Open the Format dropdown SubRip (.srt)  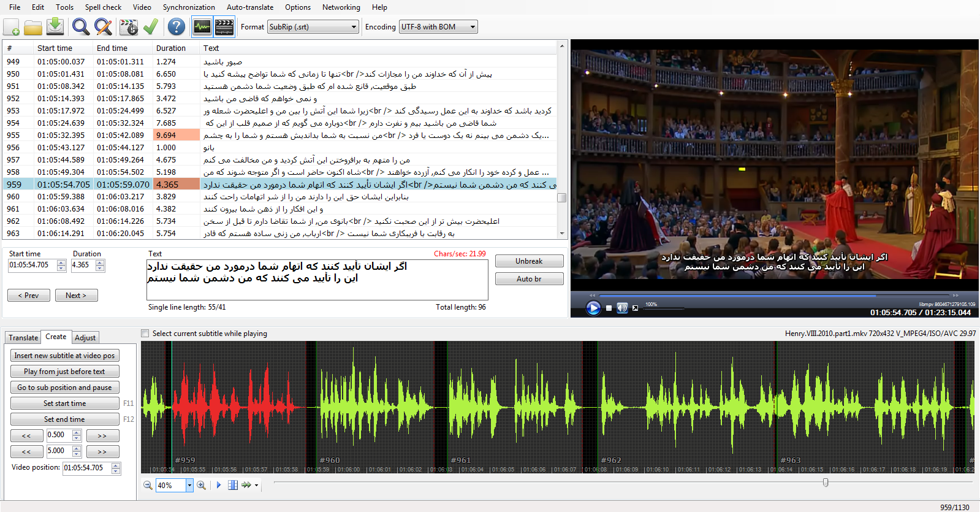313,27
